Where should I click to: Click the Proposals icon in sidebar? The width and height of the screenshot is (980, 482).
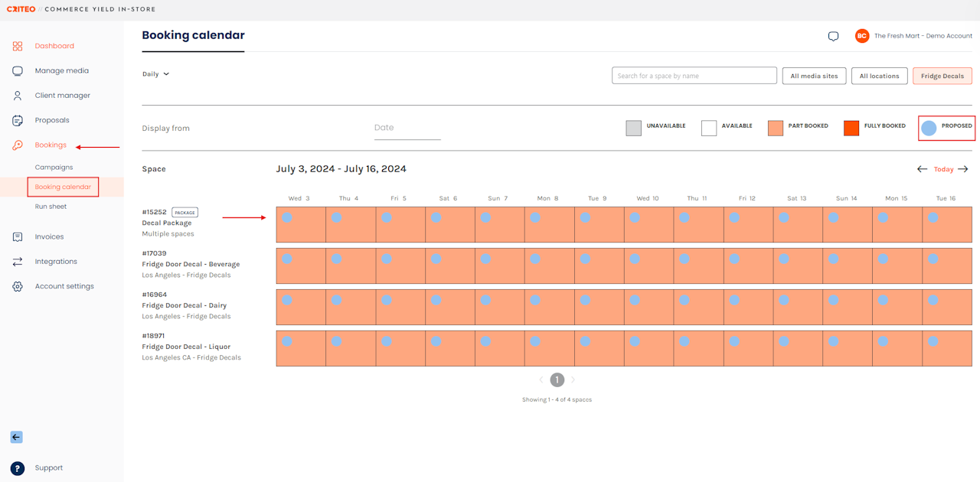[x=18, y=120]
